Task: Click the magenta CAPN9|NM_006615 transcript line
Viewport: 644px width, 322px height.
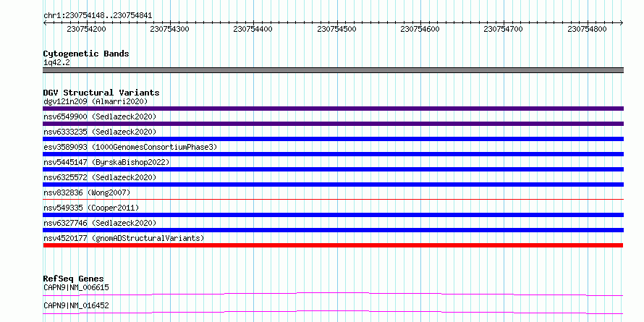Action: (333, 294)
